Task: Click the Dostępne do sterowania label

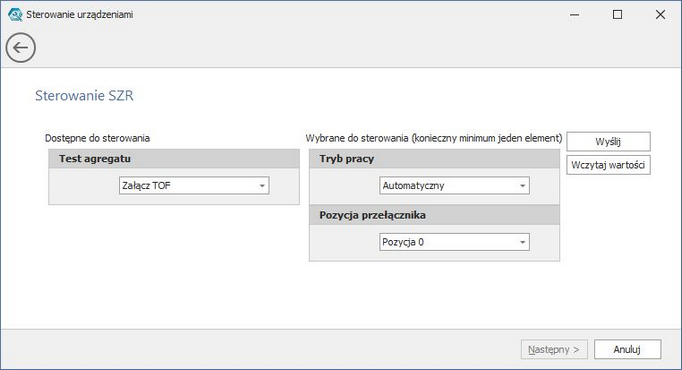Action: pyautogui.click(x=97, y=138)
